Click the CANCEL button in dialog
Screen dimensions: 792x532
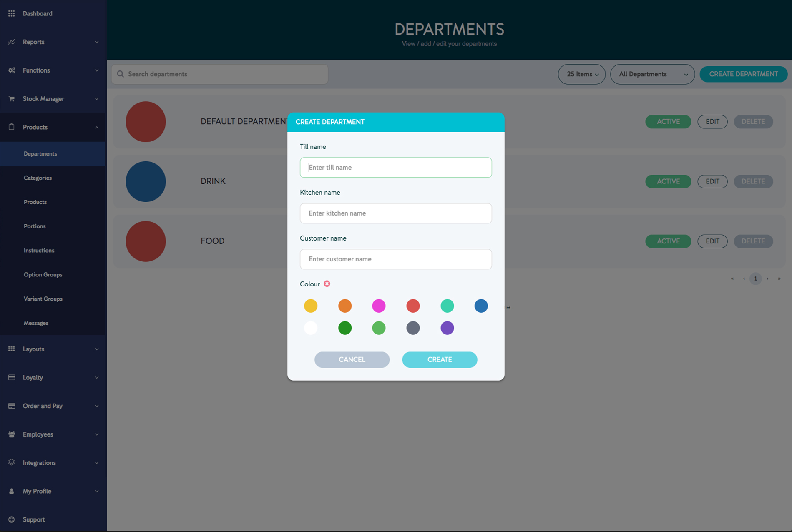tap(352, 359)
